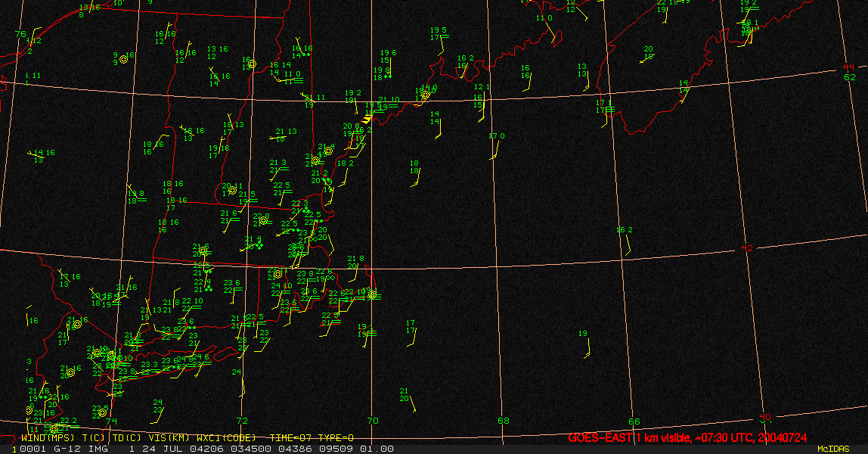Click the green label 62 below latitude 44
This screenshot has height=454, width=868.
[x=850, y=77]
